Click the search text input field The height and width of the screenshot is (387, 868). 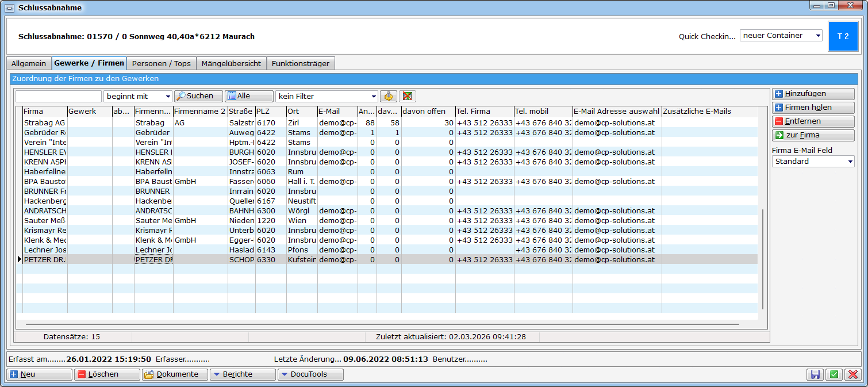59,96
